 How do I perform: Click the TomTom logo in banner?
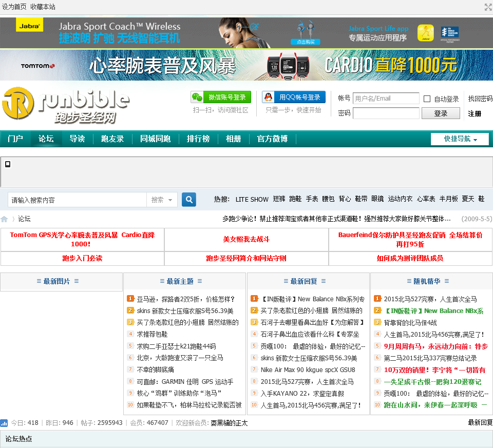[37, 66]
